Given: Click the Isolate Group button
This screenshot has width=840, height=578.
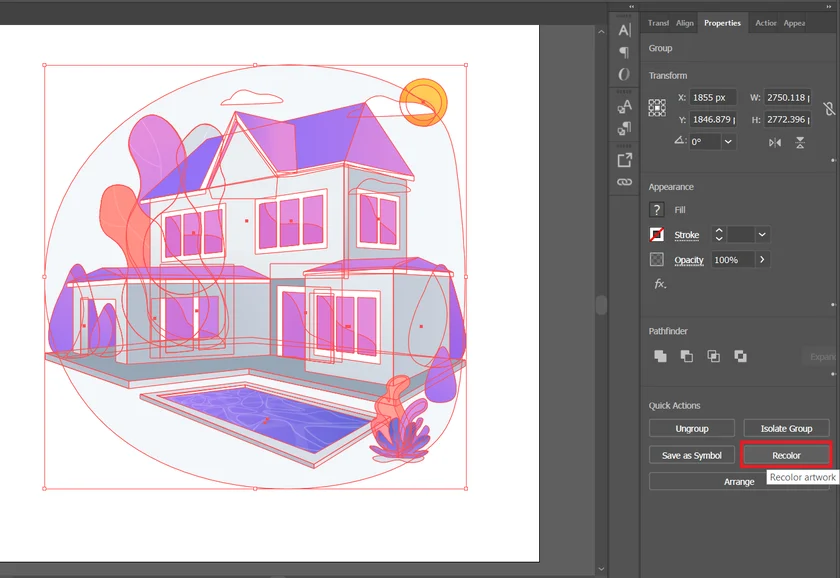Looking at the screenshot, I should 786,428.
